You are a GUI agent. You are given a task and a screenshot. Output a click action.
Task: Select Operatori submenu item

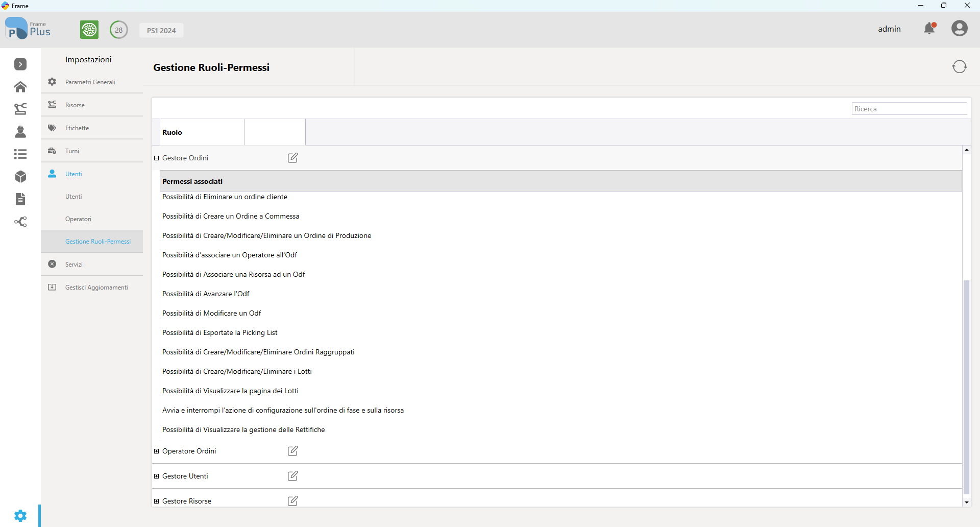point(78,219)
